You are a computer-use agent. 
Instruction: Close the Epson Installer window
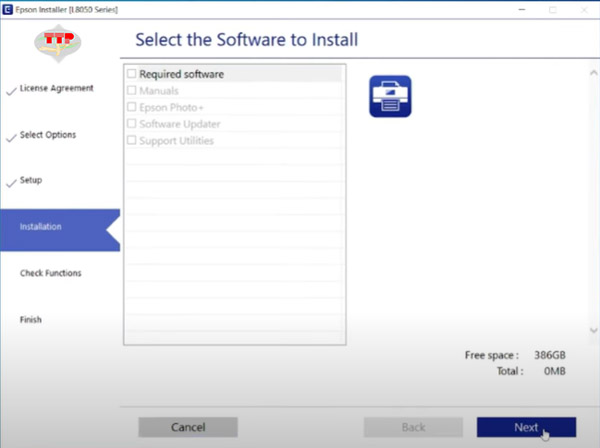point(584,10)
